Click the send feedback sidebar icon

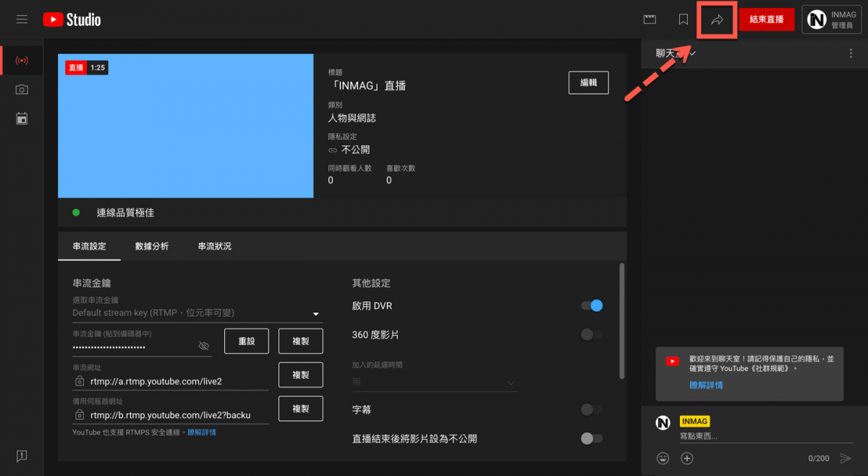(x=22, y=456)
